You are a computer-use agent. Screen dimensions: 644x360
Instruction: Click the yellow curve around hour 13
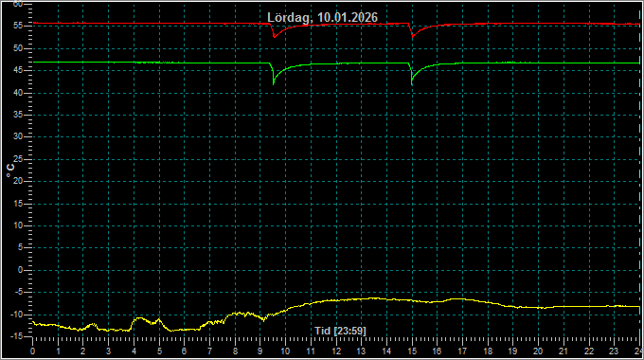click(x=362, y=298)
